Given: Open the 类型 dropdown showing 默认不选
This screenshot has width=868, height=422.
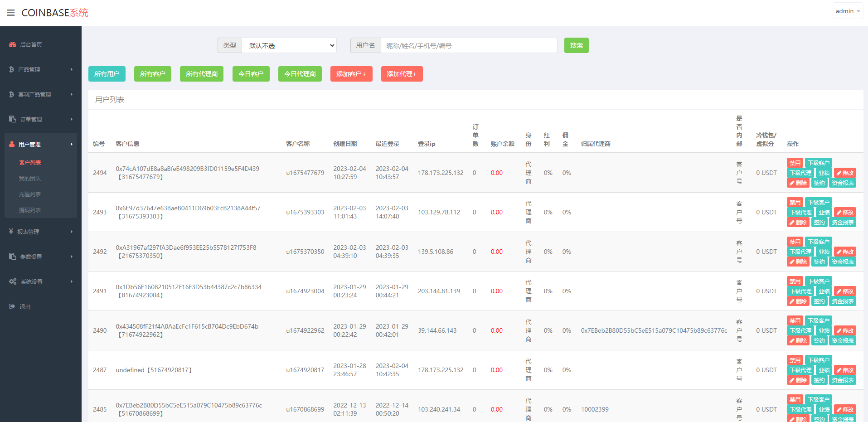Looking at the screenshot, I should [x=289, y=45].
